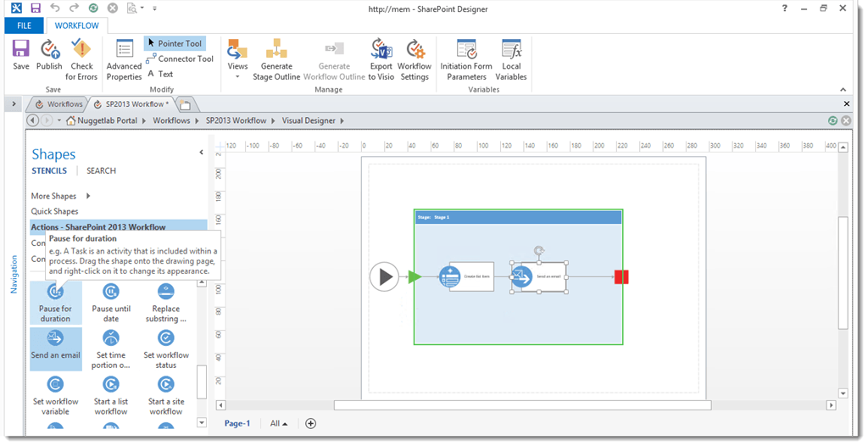Select the Send an email stencil shape

pyautogui.click(x=55, y=349)
